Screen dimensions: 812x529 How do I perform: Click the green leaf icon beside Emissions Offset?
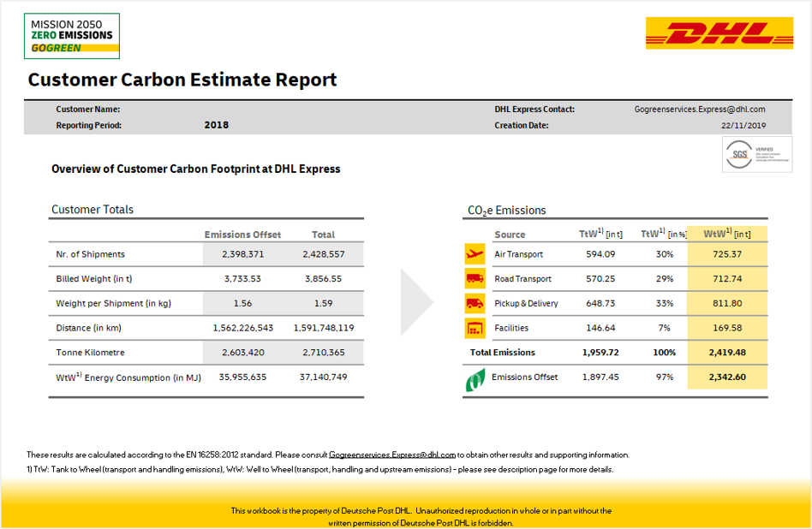475,379
